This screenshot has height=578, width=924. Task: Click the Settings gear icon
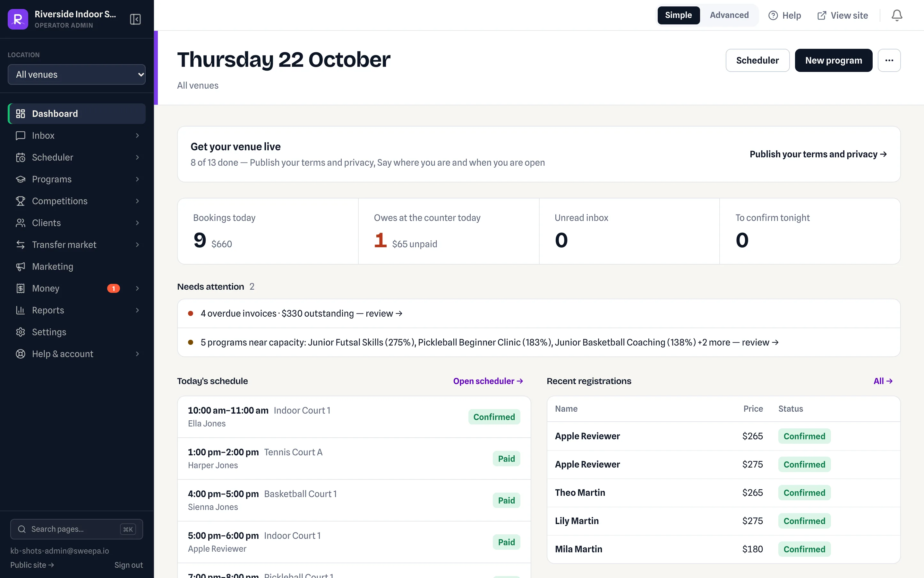click(21, 331)
